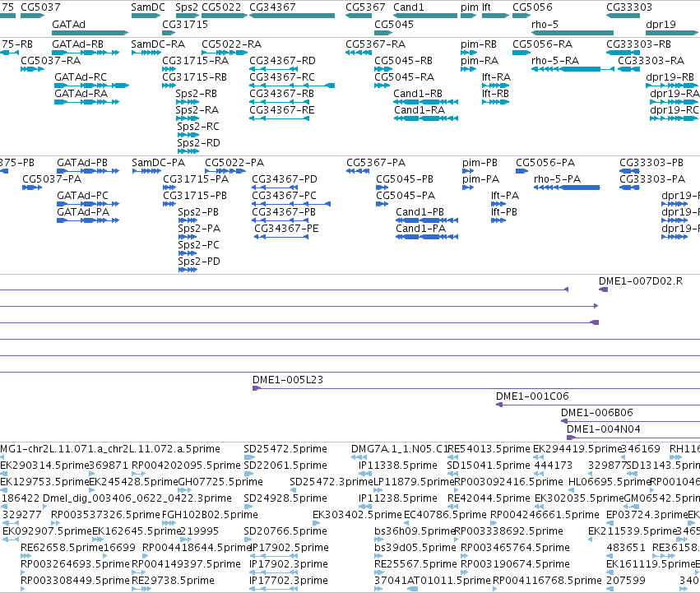700x593 pixels.
Task: Click transcript SamDC-RA
Action: (x=146, y=53)
